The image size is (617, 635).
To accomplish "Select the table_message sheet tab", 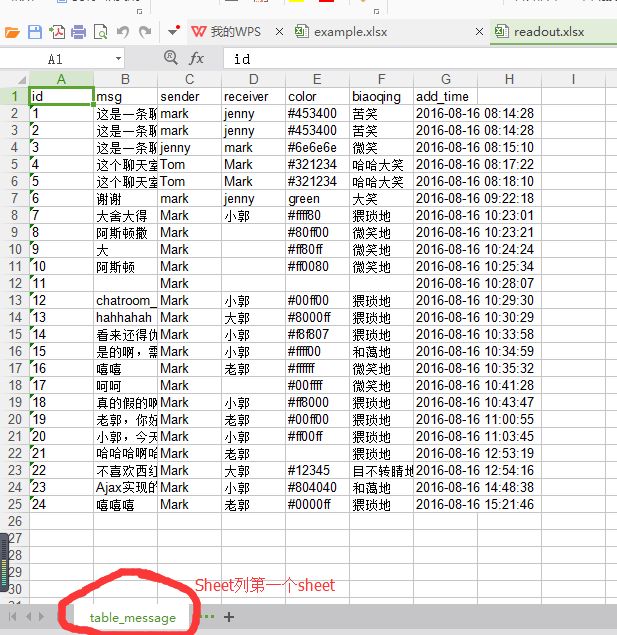I will click(133, 618).
